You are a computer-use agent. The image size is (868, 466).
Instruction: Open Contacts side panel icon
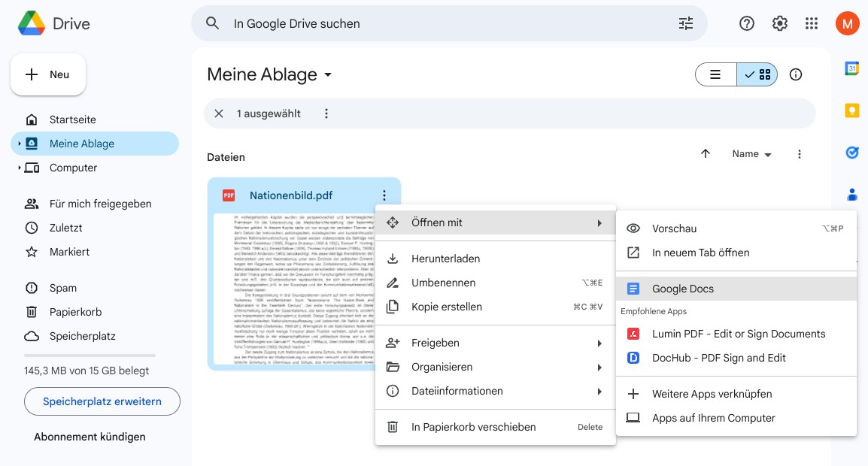point(852,194)
